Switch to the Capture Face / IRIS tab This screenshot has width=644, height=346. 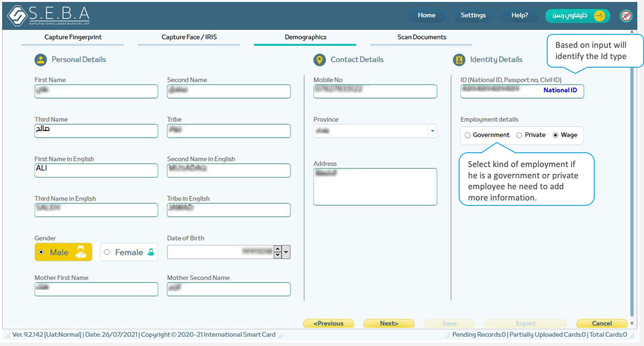[189, 38]
